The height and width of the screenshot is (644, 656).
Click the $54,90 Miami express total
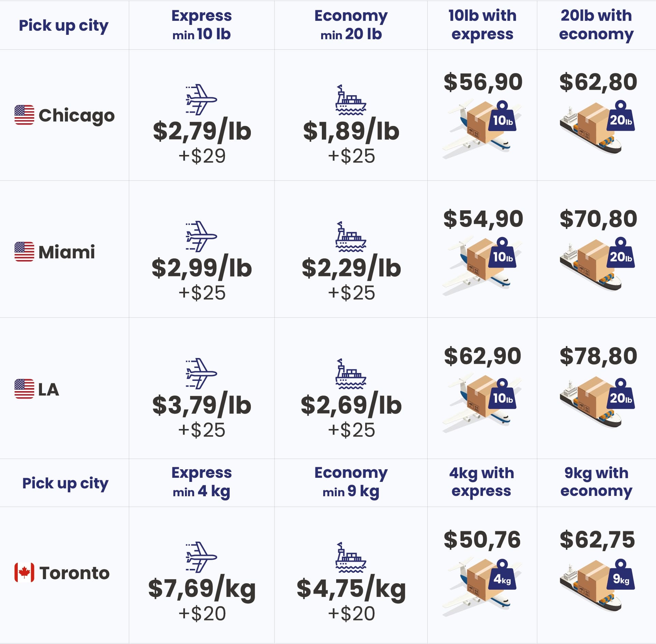click(x=483, y=218)
